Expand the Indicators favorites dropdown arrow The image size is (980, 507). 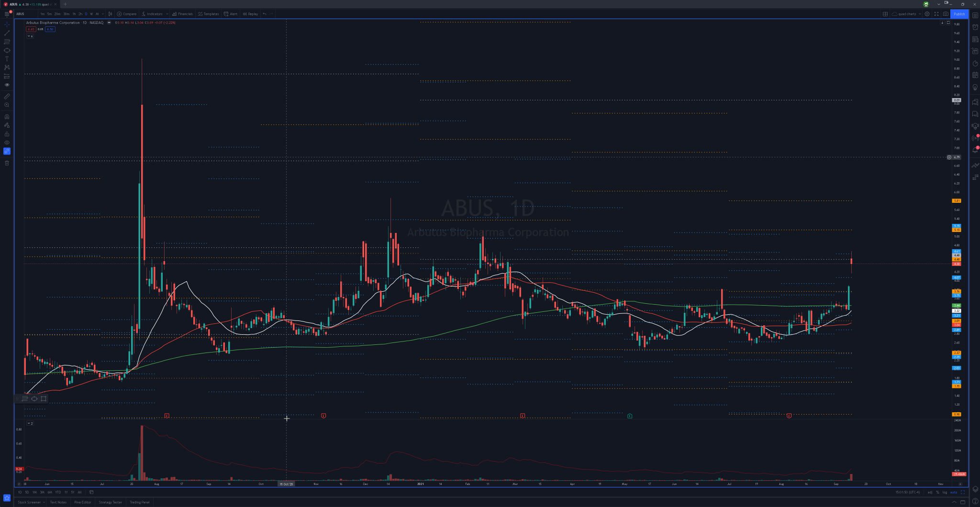tap(167, 14)
